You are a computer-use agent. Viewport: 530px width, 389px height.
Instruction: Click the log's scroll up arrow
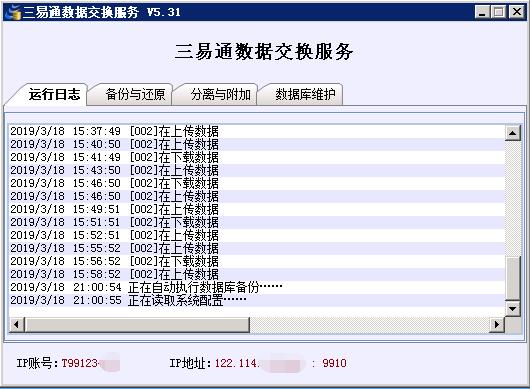pyautogui.click(x=512, y=133)
